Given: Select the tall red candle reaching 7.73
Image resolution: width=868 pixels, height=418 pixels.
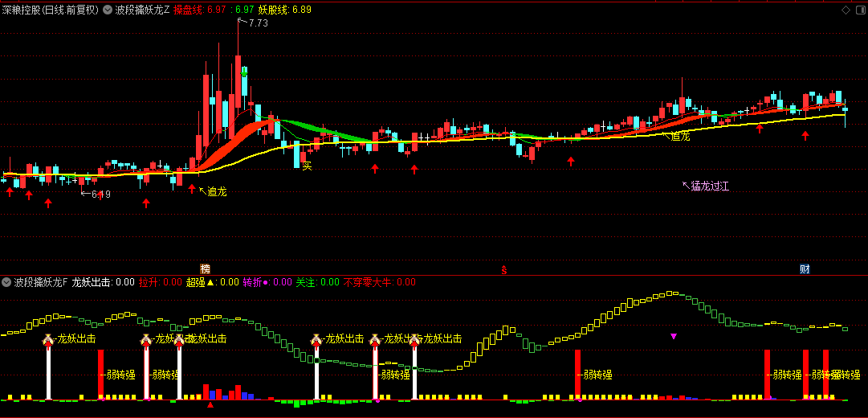Looking at the screenshot, I should point(238,81).
